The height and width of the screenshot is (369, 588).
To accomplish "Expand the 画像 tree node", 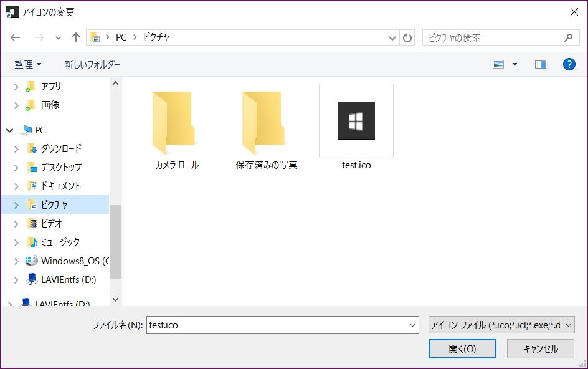I will coord(16,105).
